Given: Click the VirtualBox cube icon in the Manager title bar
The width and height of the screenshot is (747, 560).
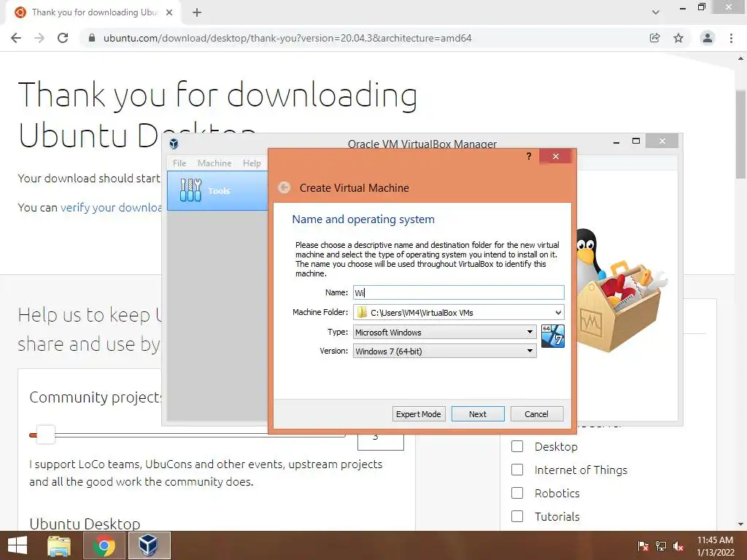Looking at the screenshot, I should [x=174, y=144].
